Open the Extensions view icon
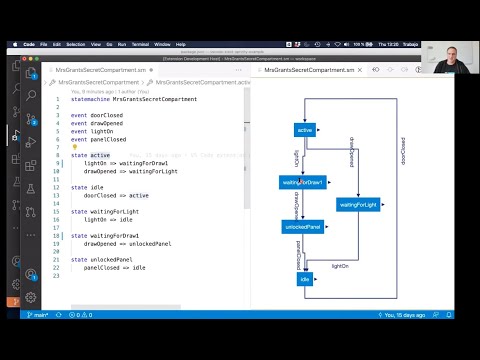 tap(31, 166)
